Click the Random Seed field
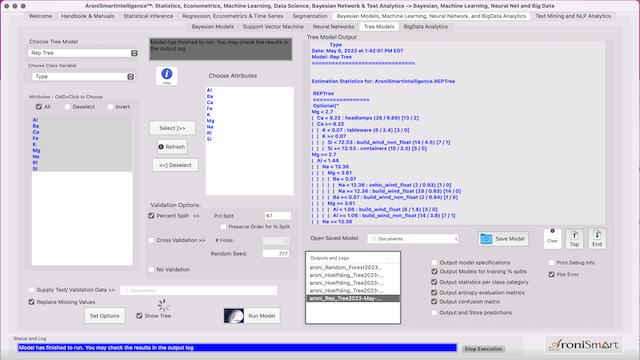Image resolution: width=640 pixels, height=360 pixels. (276, 253)
